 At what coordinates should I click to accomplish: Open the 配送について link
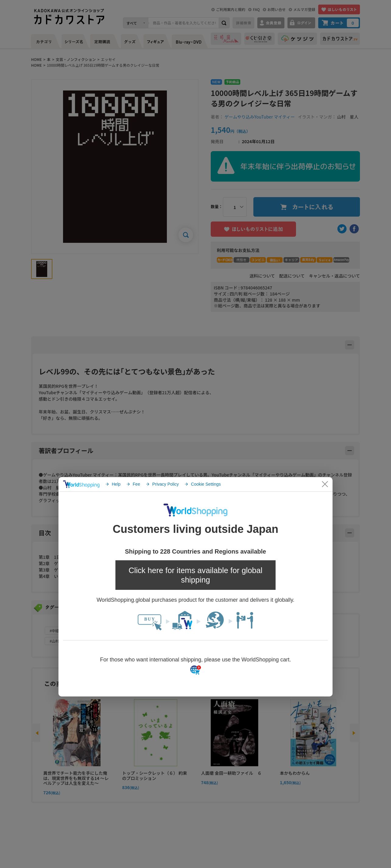[292, 276]
